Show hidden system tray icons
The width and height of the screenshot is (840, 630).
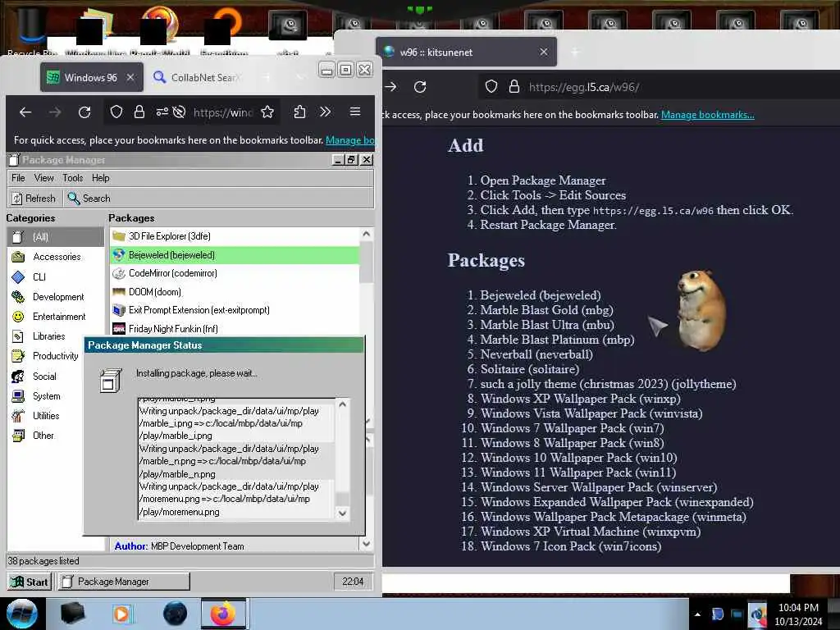pos(697,614)
